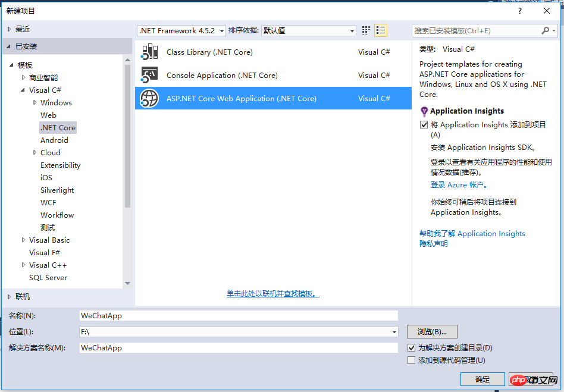Viewport: 564px width, 392px height.
Task: Open 登录 Azure 帐户 link
Action: [459, 185]
